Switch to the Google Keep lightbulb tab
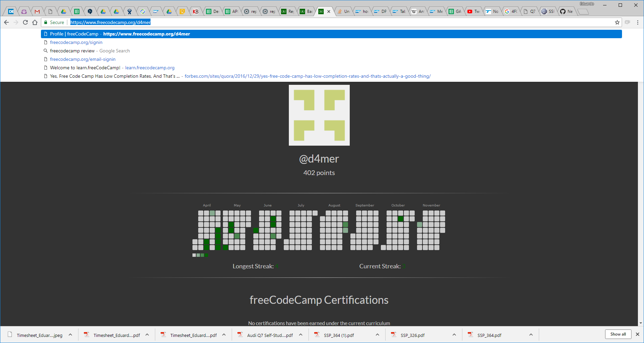Image resolution: width=644 pixels, height=343 pixels. pyautogui.click(x=182, y=11)
